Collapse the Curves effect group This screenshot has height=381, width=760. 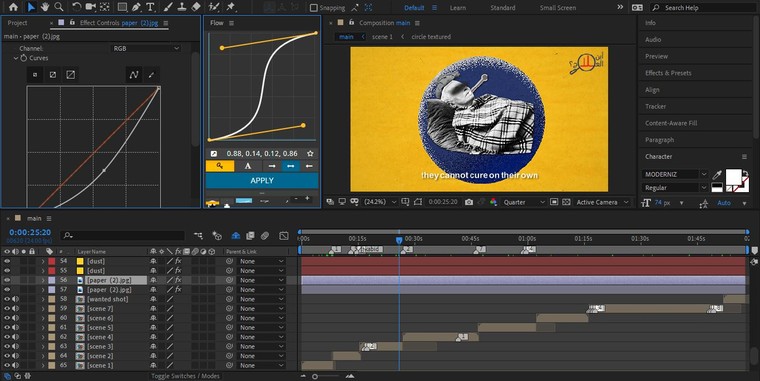[16, 58]
